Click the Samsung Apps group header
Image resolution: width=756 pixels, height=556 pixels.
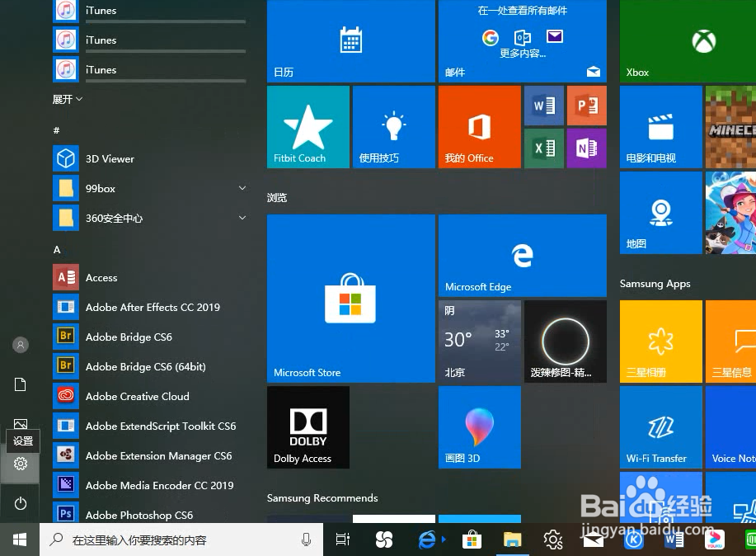point(655,284)
